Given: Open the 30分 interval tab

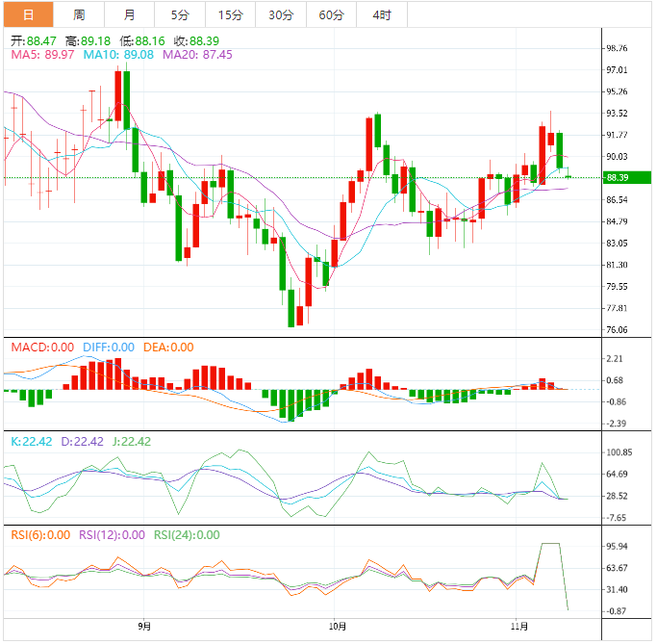Looking at the screenshot, I should click(x=281, y=14).
